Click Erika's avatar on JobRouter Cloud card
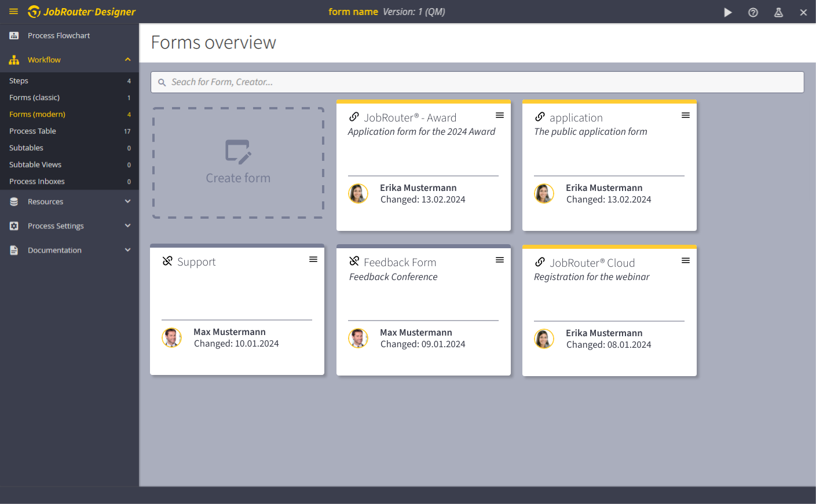Viewport: 816px width, 504px height. (544, 339)
